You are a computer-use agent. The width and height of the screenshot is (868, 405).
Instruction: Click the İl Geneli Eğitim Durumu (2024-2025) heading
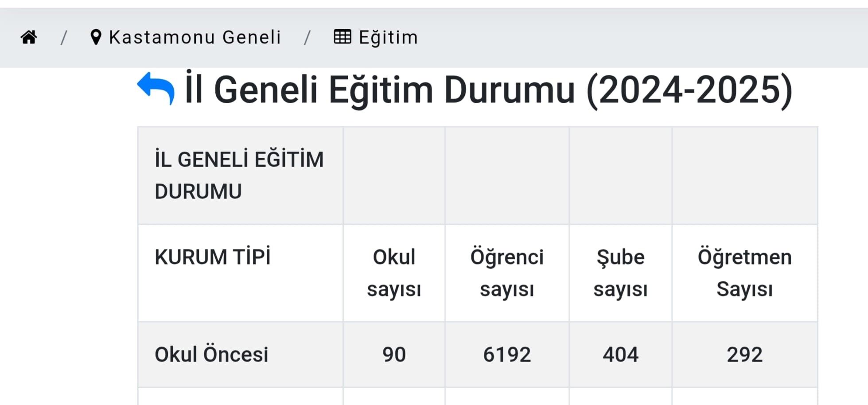pyautogui.click(x=487, y=89)
